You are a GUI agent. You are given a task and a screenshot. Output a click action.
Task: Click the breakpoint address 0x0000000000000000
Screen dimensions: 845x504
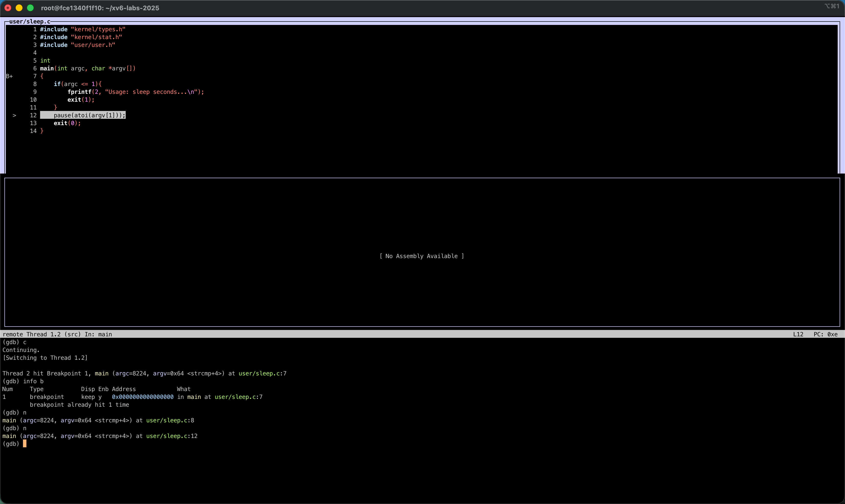pyautogui.click(x=143, y=397)
